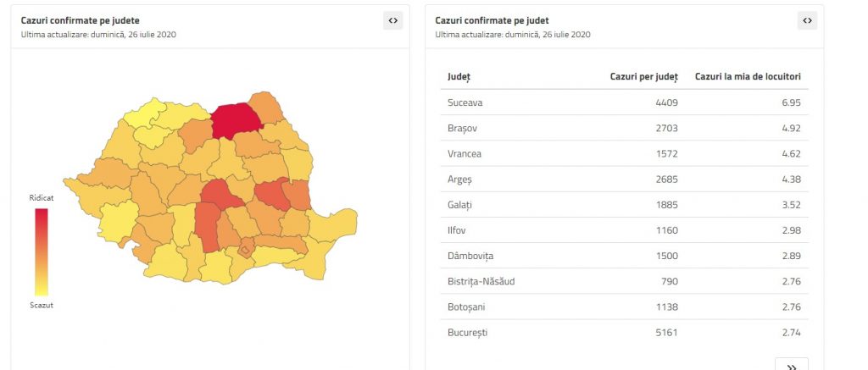The width and height of the screenshot is (868, 370).
Task: Click the Cazuri confirmate pe judet table title
Action: point(492,19)
